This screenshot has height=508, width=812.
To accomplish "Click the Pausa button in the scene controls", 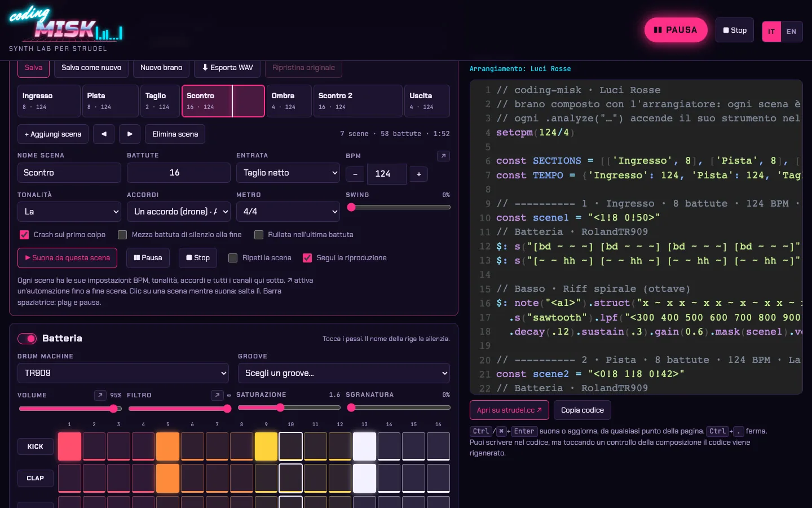I will tap(148, 258).
